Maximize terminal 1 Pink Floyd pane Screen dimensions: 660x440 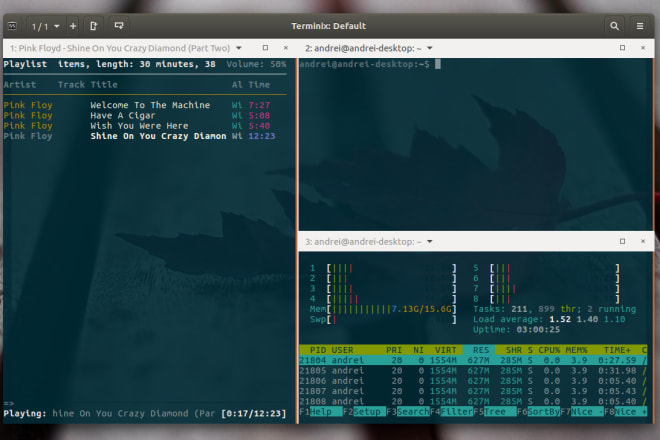pos(265,48)
